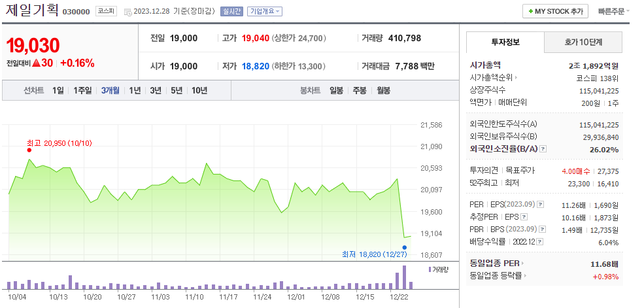Click the MY STOCK 추가 button
The image size is (644, 308).
(x=555, y=12)
